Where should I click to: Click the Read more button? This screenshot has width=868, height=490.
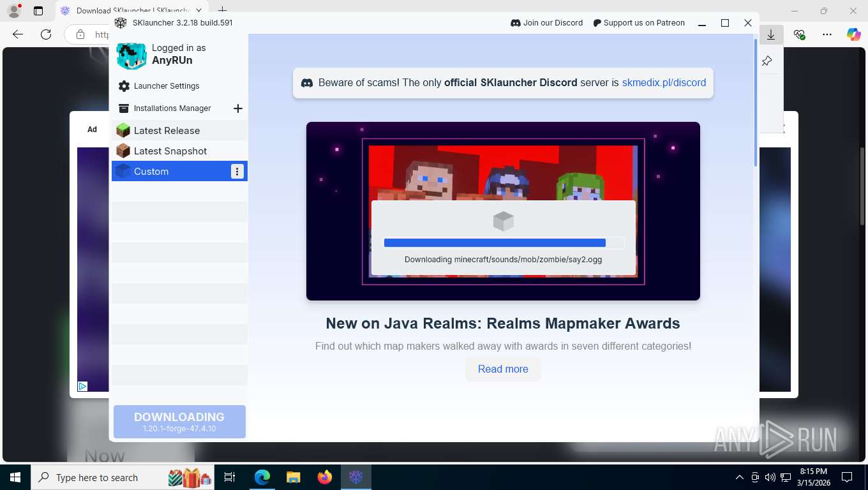point(503,369)
